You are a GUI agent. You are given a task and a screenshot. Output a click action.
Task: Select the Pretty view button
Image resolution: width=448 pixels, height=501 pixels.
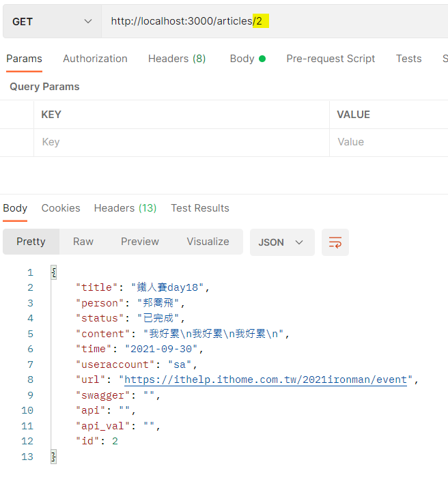click(x=31, y=242)
